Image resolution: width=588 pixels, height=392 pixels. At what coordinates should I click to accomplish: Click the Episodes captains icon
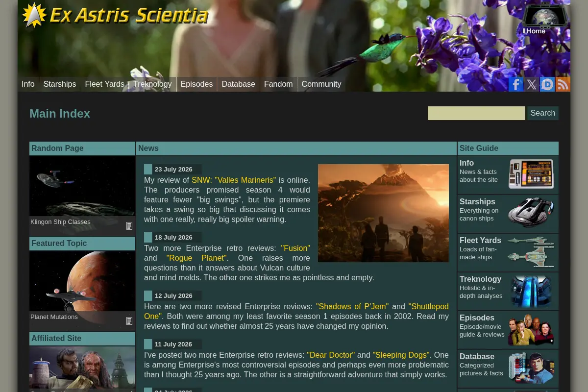pos(531,329)
